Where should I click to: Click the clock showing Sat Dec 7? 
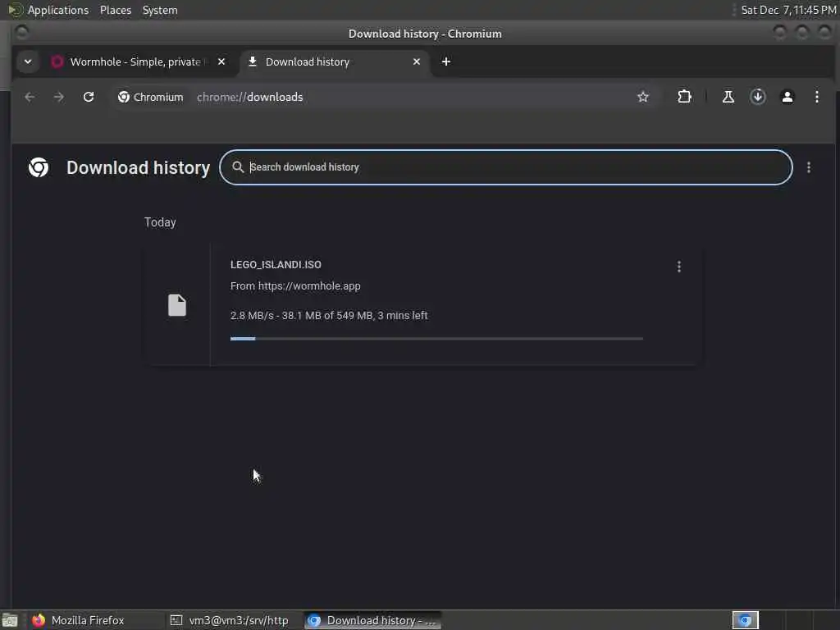(788, 10)
